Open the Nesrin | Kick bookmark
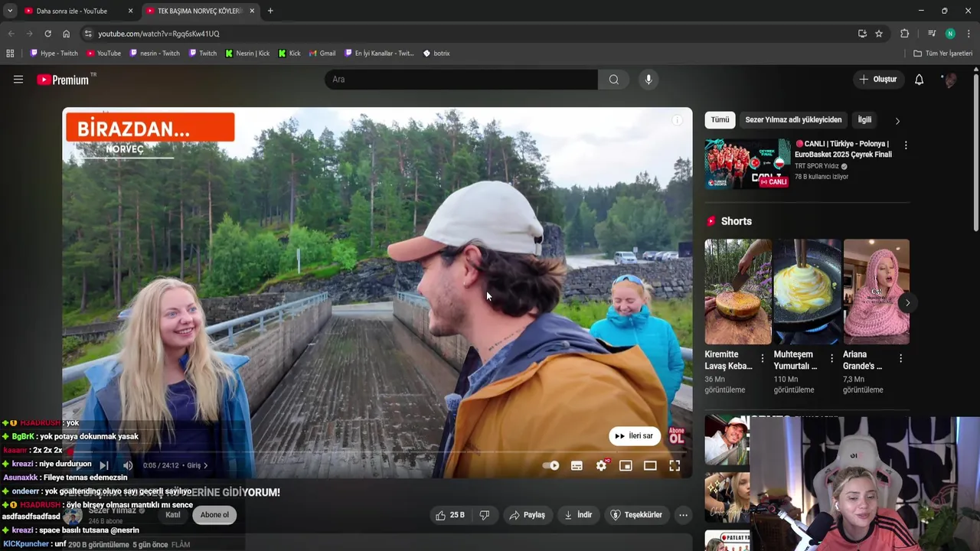 (x=247, y=54)
